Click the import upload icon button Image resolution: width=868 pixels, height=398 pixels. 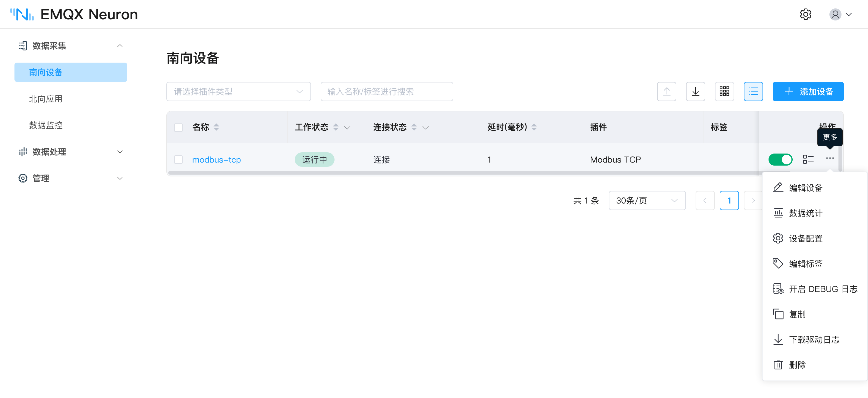pyautogui.click(x=666, y=91)
